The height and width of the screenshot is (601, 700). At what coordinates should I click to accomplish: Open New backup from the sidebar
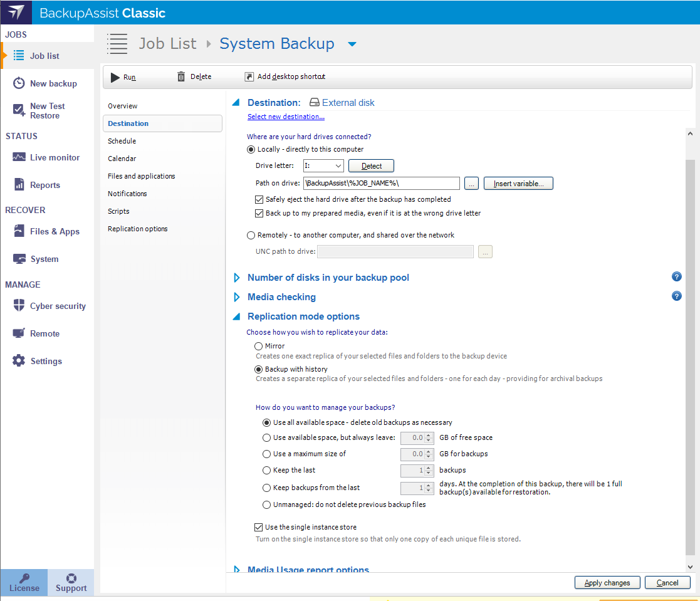(x=19, y=83)
